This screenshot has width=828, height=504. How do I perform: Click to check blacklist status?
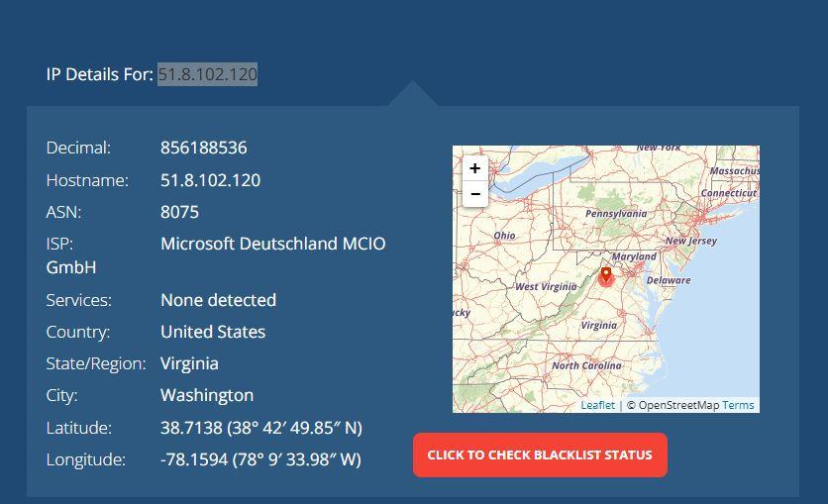tap(540, 454)
